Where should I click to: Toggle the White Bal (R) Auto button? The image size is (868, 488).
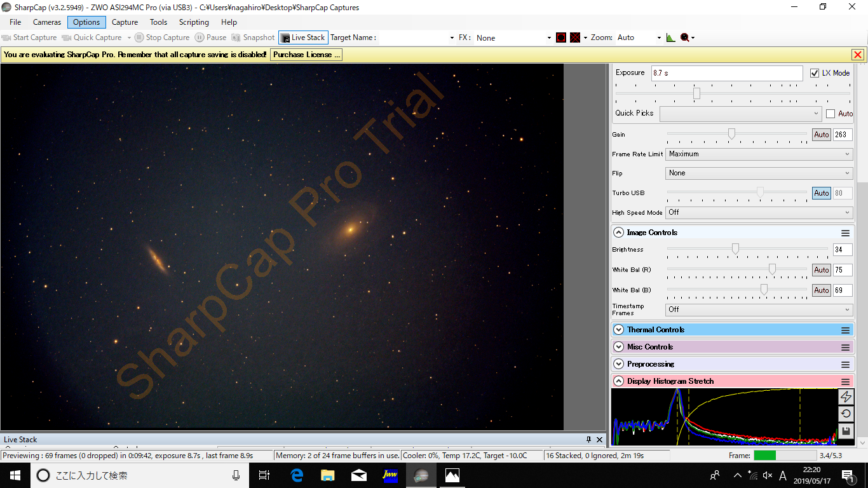(822, 270)
